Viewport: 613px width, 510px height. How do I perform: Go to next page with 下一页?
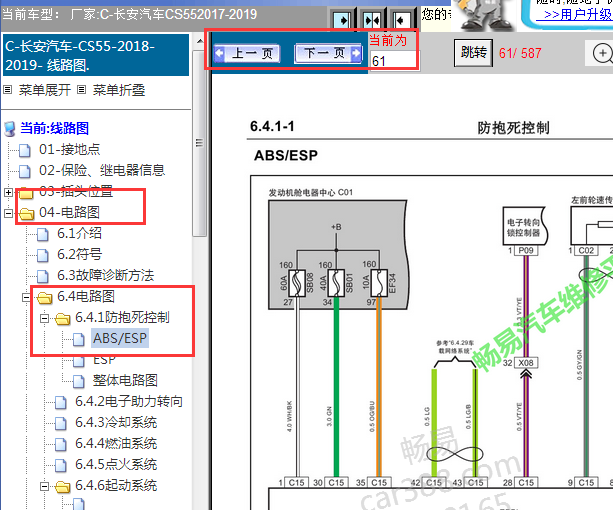pyautogui.click(x=328, y=53)
